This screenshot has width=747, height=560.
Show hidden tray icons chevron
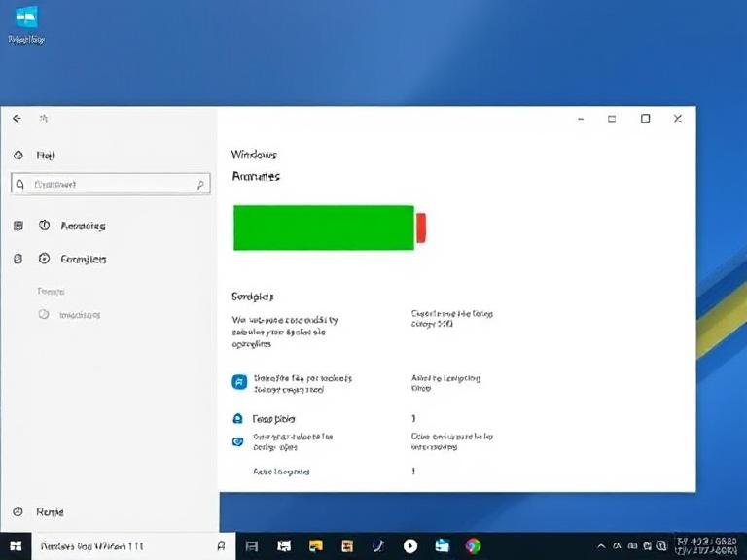[601, 546]
